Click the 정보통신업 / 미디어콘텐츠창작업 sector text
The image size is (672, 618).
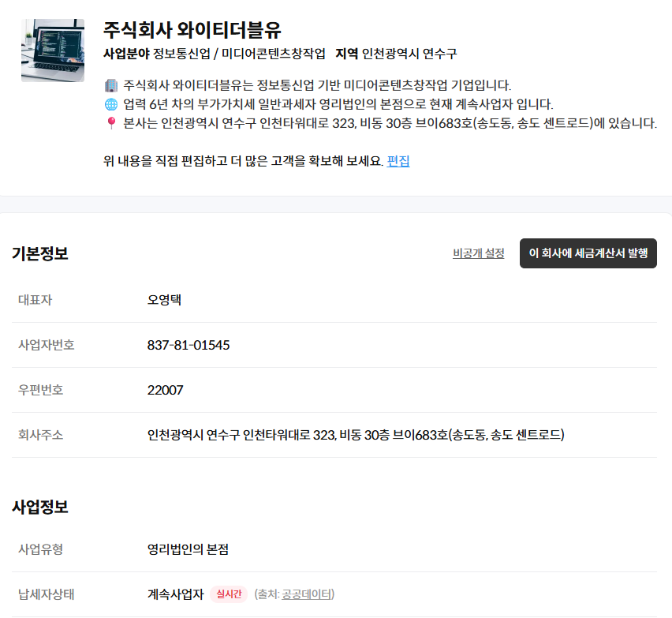(239, 54)
